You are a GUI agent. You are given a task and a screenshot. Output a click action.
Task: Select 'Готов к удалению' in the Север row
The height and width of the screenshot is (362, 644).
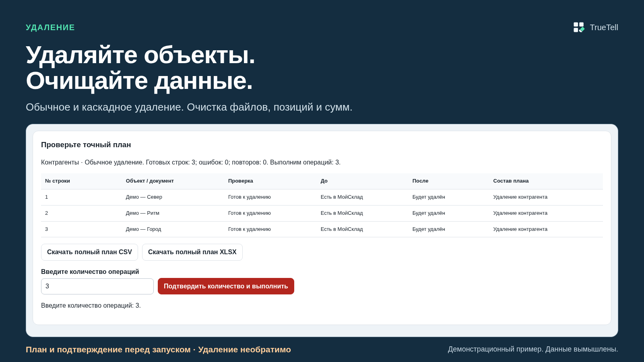click(250, 197)
